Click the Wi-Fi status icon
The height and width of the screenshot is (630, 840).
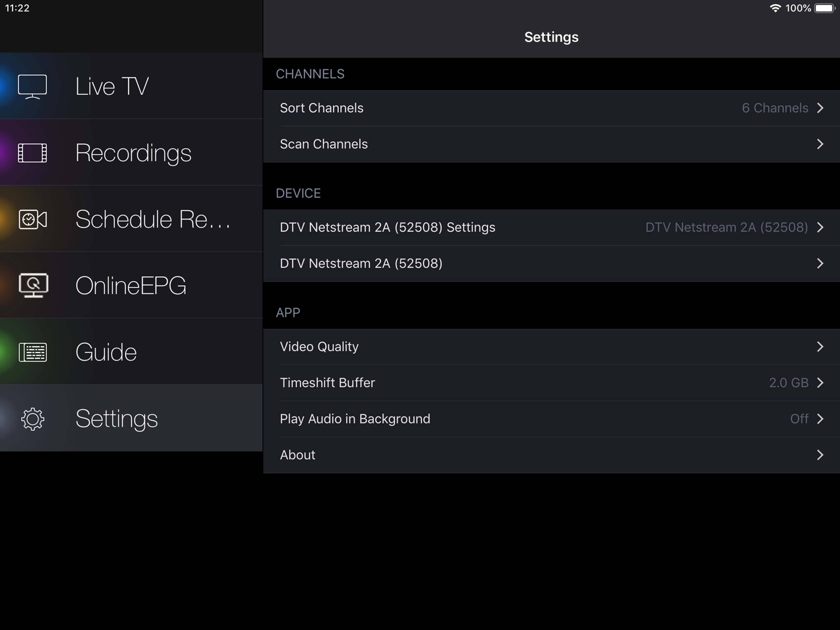pyautogui.click(x=775, y=8)
